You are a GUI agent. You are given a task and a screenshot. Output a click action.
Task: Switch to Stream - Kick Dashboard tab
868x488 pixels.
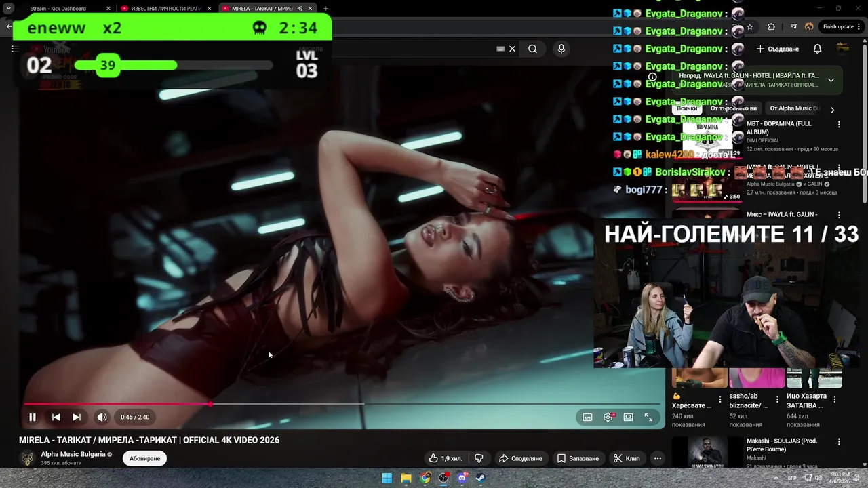coord(58,9)
